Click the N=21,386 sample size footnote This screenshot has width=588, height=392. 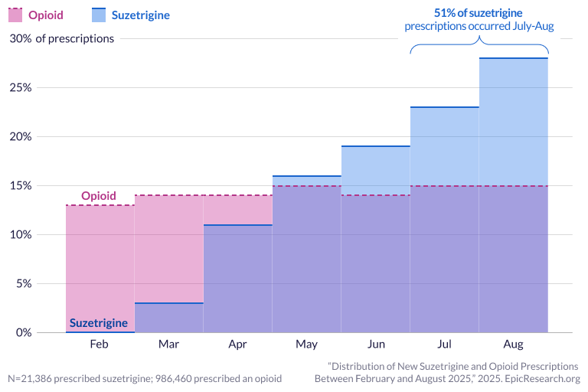[x=145, y=378]
